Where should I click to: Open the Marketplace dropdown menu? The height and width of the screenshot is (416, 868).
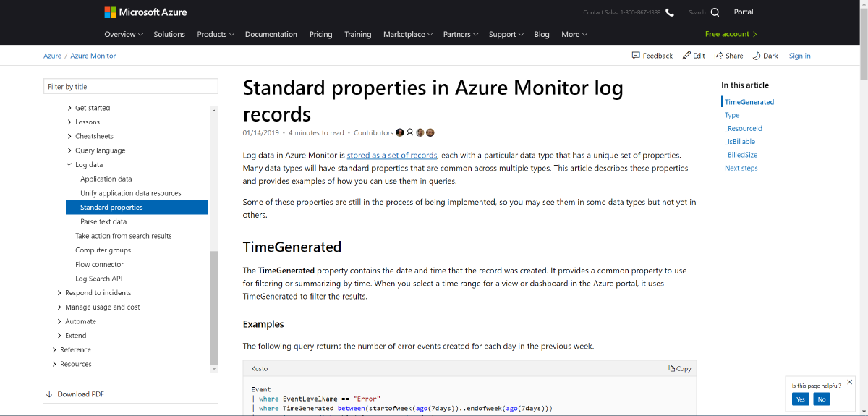[x=408, y=34]
